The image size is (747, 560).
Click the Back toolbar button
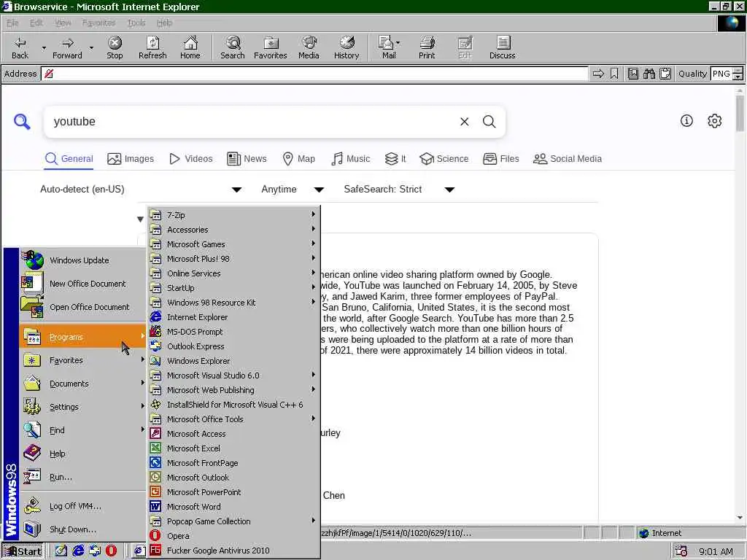[20, 47]
